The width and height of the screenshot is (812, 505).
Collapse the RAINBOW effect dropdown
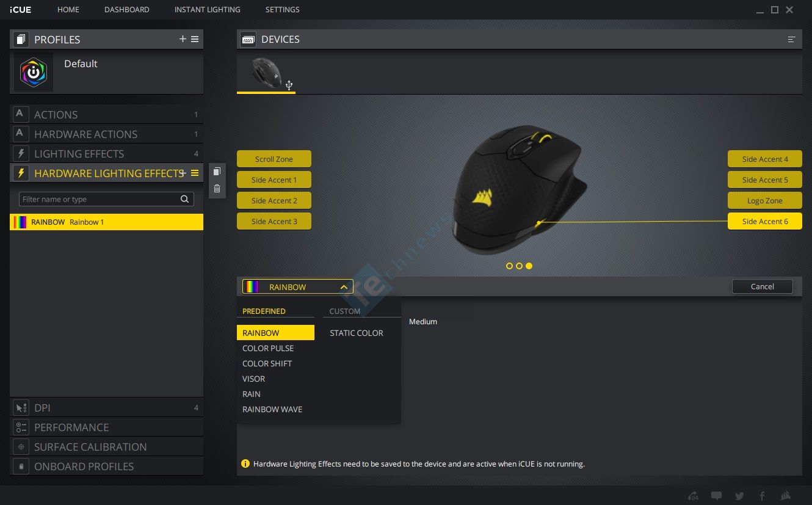coord(298,286)
